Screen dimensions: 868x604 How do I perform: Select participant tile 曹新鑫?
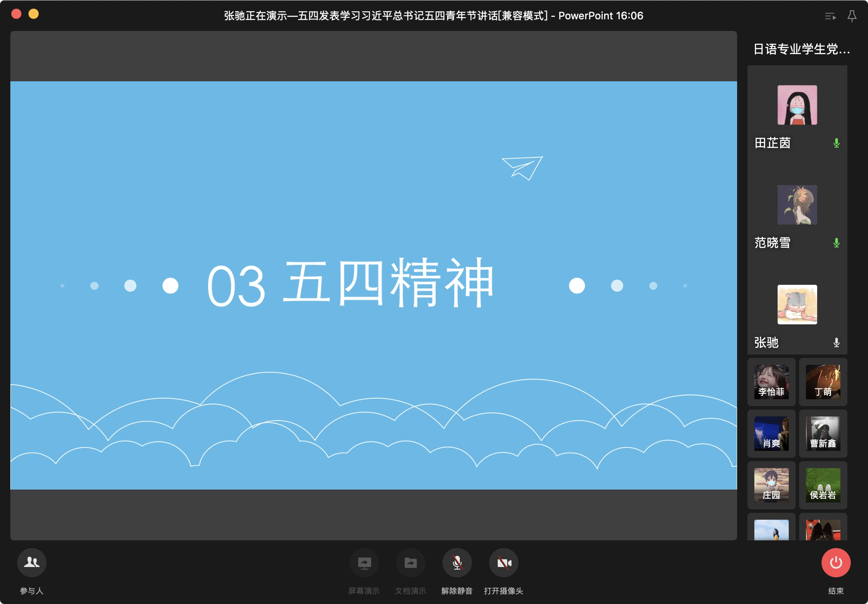(823, 434)
